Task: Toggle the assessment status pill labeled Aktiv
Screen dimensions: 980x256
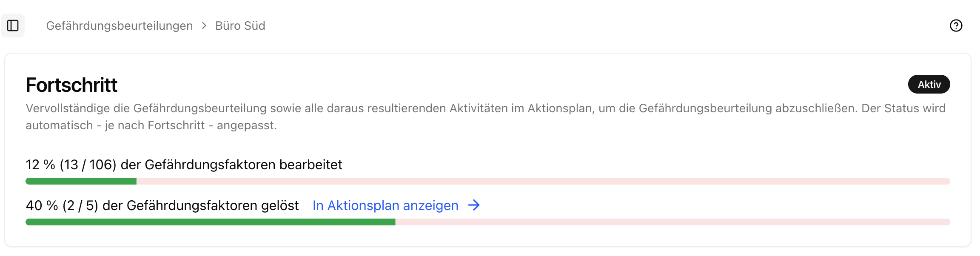Action: pyautogui.click(x=929, y=84)
